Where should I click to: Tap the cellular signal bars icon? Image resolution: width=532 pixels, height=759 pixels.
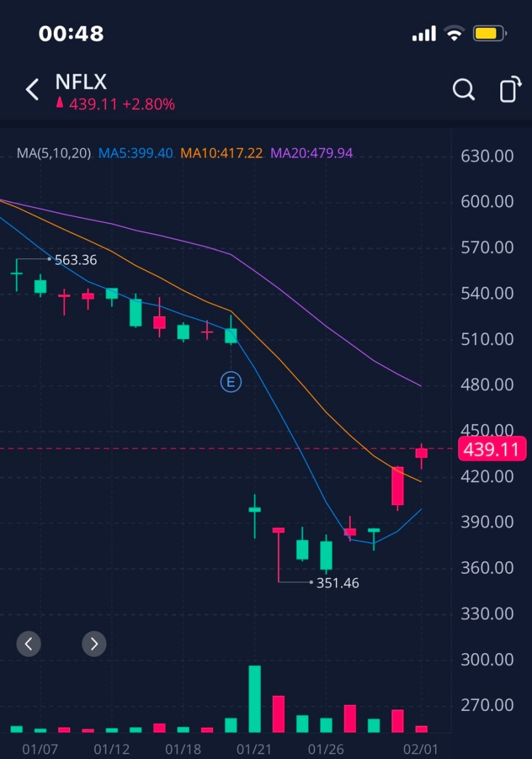point(424,33)
